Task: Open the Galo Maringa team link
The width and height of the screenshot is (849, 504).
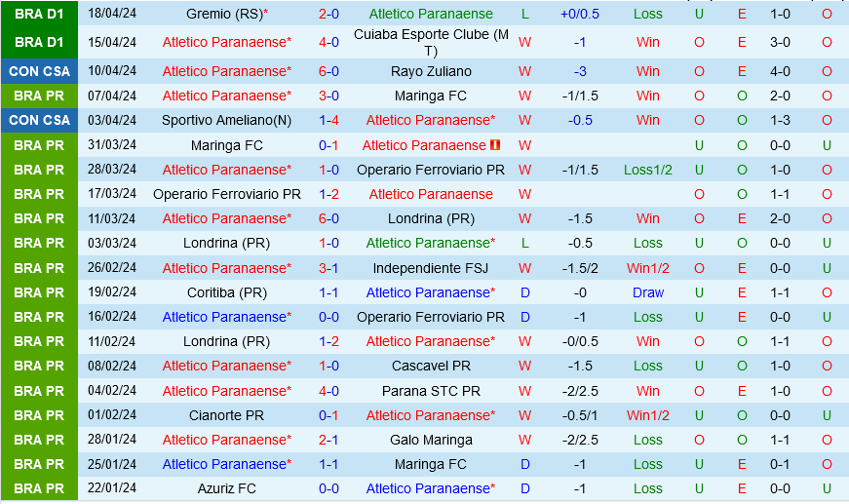Action: click(x=431, y=440)
